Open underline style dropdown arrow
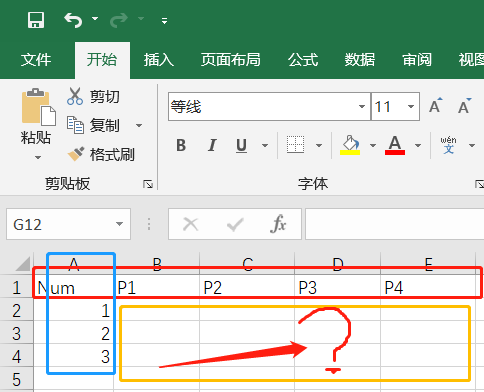484x392 pixels. coord(265,145)
